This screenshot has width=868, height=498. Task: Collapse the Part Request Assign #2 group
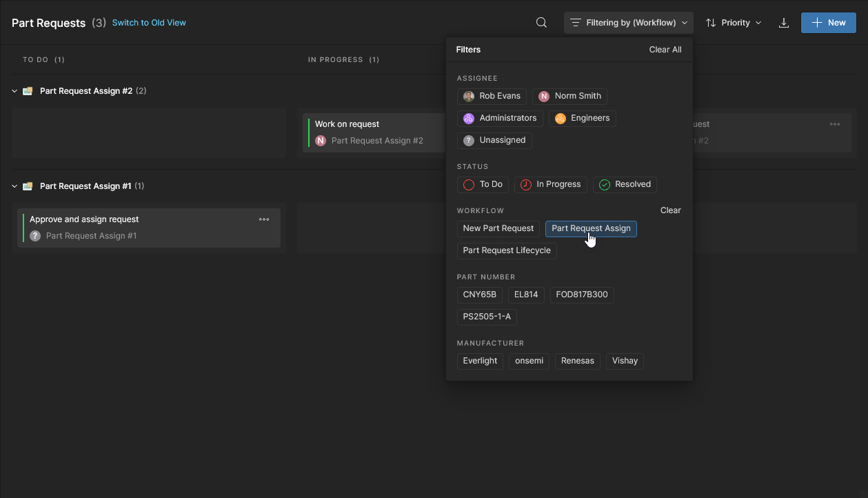pos(14,91)
